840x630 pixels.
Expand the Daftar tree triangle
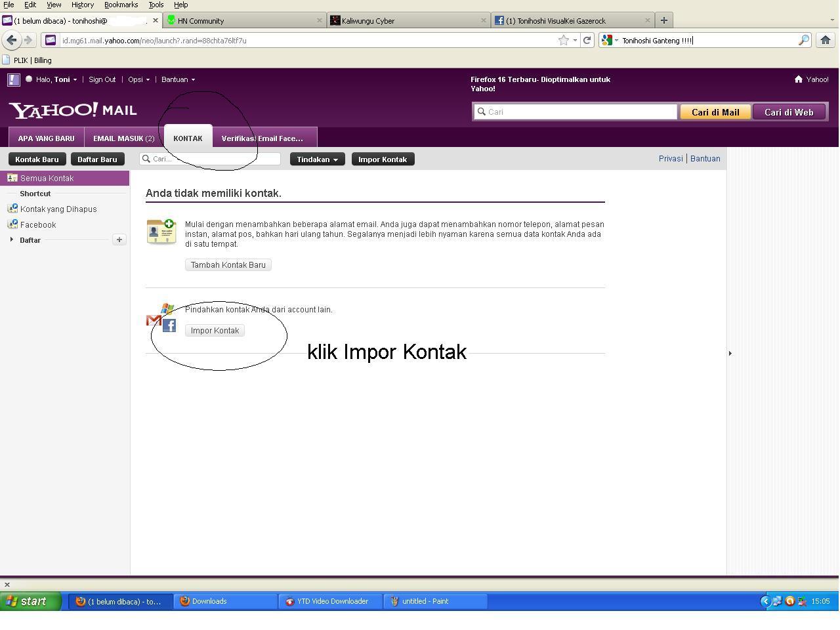pos(11,240)
